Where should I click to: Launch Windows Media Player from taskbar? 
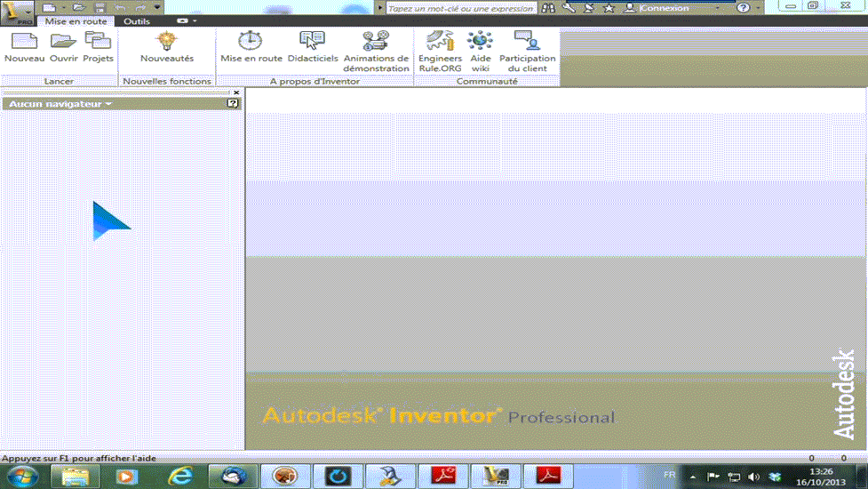point(127,477)
